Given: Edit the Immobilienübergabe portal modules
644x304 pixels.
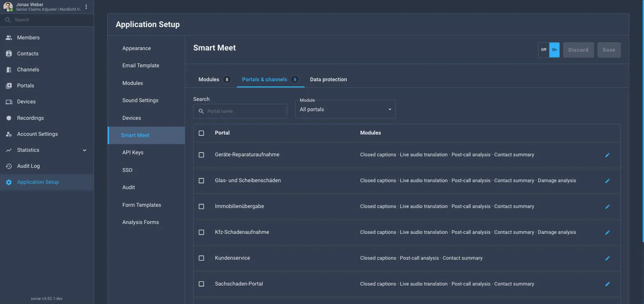Looking at the screenshot, I should [x=607, y=207].
